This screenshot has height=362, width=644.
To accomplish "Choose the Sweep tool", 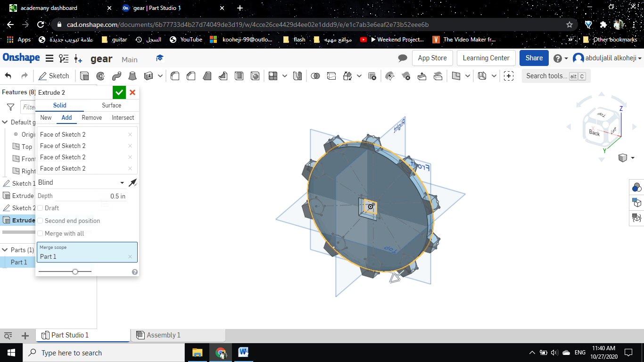I will [x=117, y=76].
